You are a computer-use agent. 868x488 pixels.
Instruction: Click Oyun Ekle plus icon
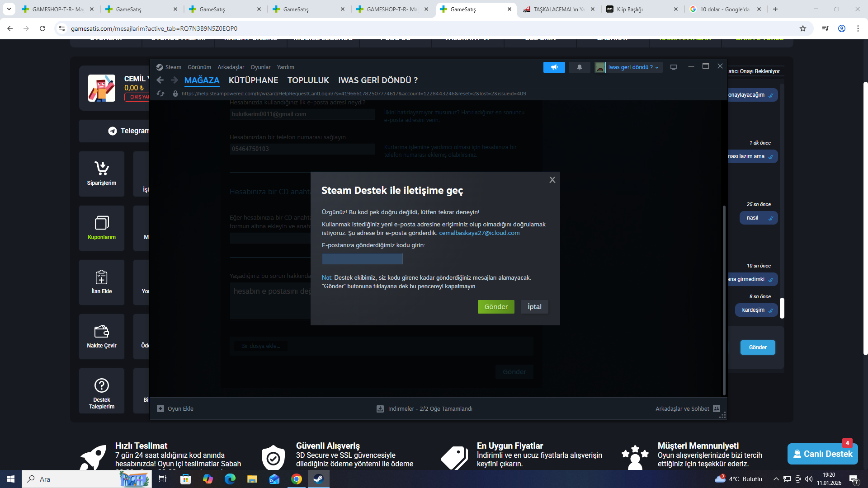[x=160, y=408]
